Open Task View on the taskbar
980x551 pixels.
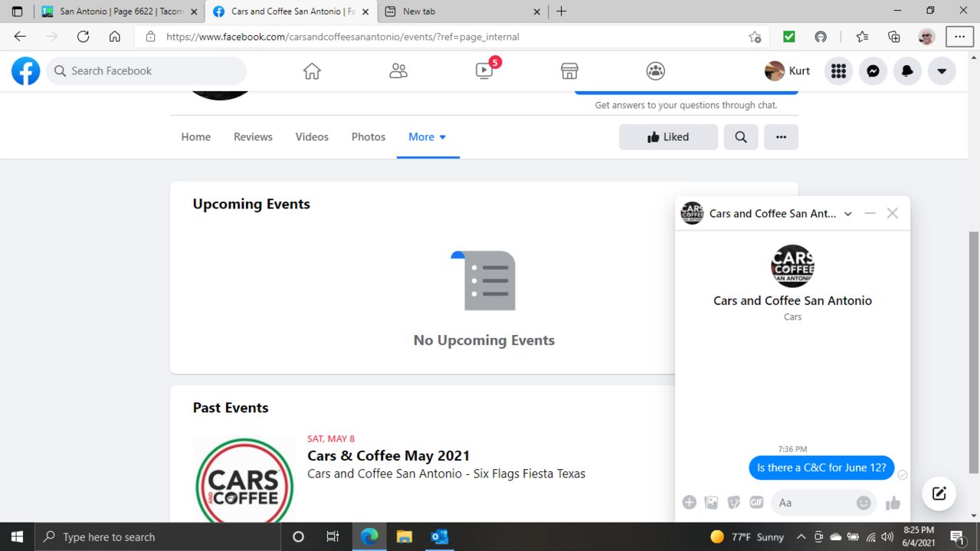pyautogui.click(x=333, y=536)
